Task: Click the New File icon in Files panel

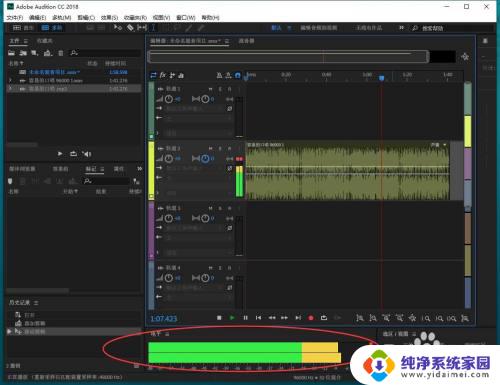Action: [x=35, y=53]
